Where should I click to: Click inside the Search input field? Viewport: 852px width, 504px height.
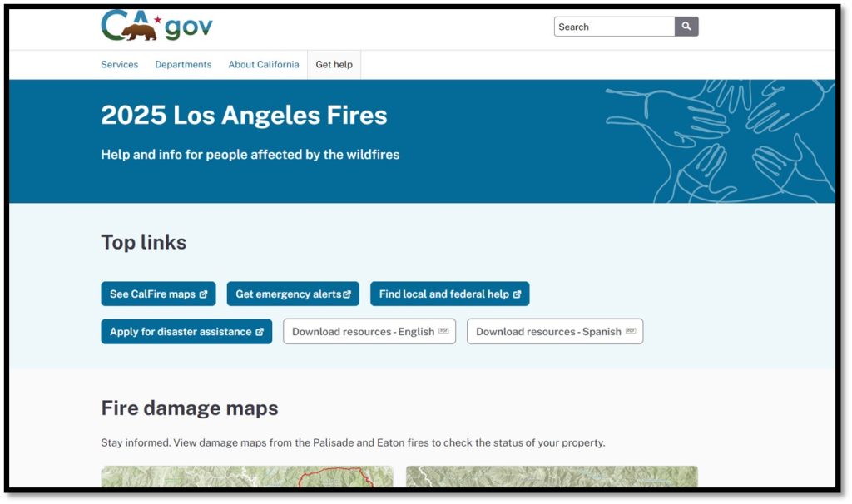[614, 26]
